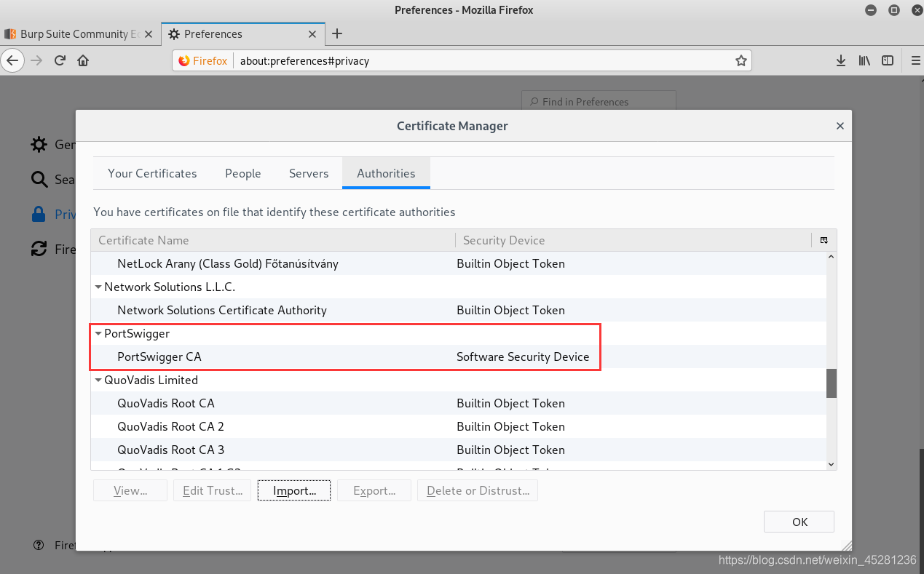Sort by Security Device column header
Viewport: 924px width, 574px height.
[633, 240]
